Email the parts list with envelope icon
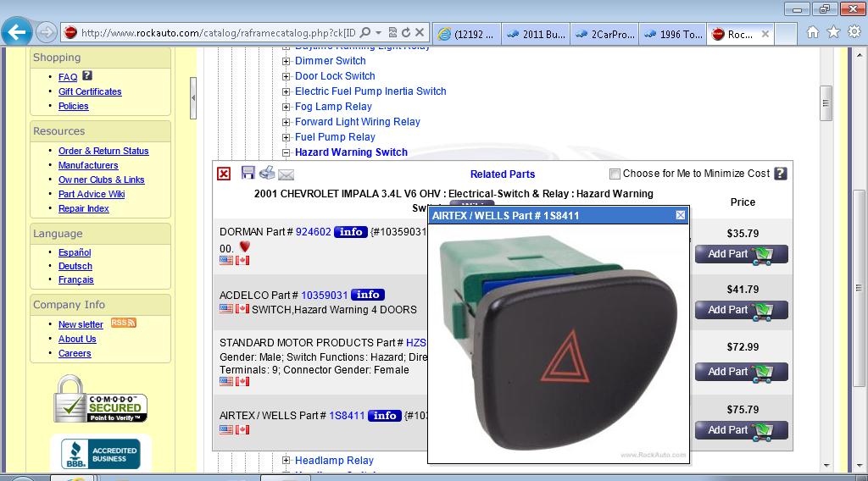The height and width of the screenshot is (481, 868). click(286, 175)
